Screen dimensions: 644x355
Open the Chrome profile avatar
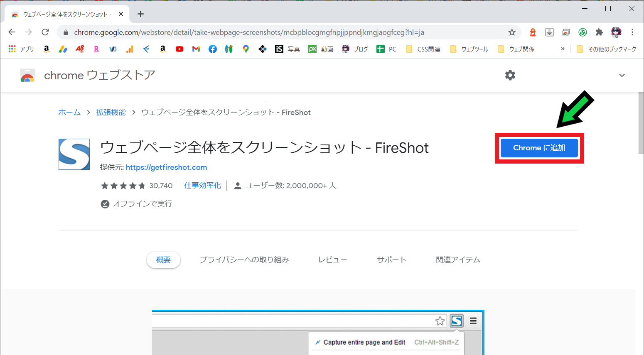click(x=616, y=32)
